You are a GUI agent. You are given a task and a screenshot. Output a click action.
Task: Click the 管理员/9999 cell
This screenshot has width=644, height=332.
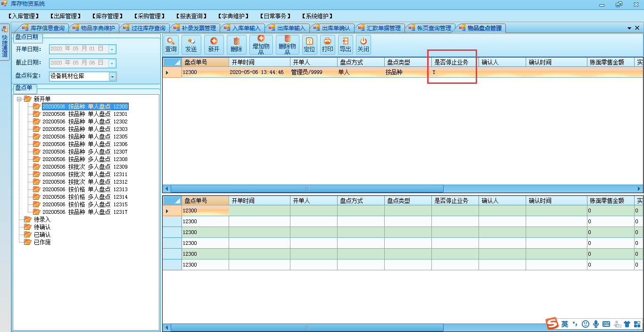(314, 73)
